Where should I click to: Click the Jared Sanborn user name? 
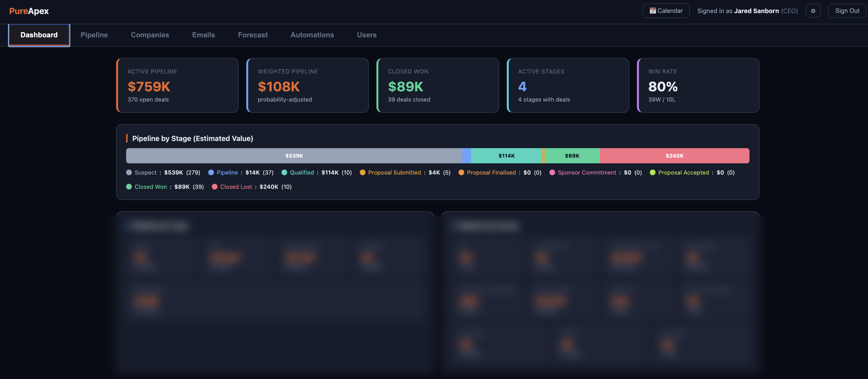[756, 11]
